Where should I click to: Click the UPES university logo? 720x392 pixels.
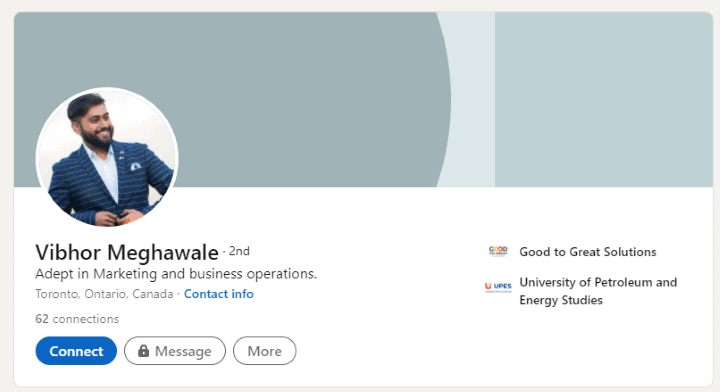coord(498,287)
